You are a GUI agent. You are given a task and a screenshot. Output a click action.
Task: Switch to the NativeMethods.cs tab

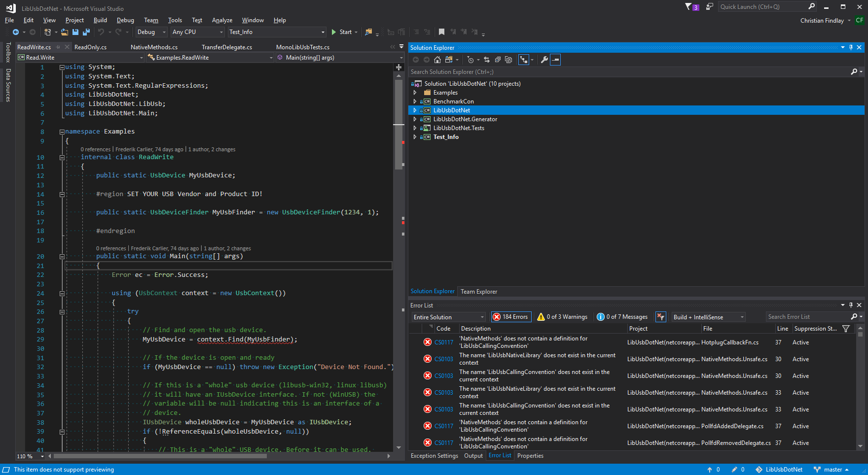pyautogui.click(x=154, y=47)
